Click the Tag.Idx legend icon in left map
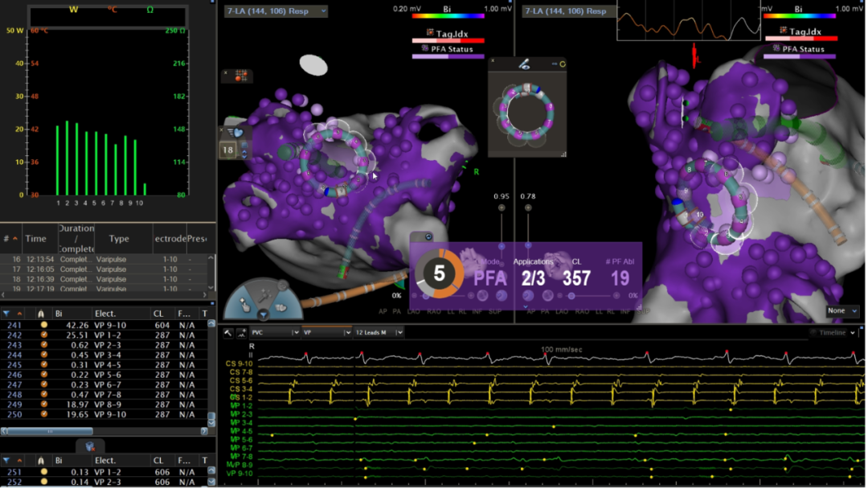 (429, 33)
